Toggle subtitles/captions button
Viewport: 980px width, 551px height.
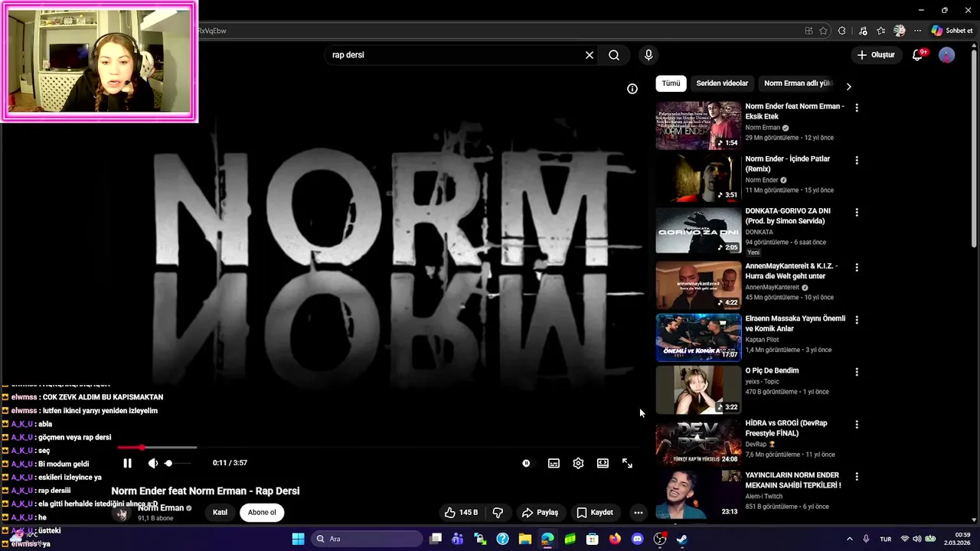pyautogui.click(x=554, y=463)
